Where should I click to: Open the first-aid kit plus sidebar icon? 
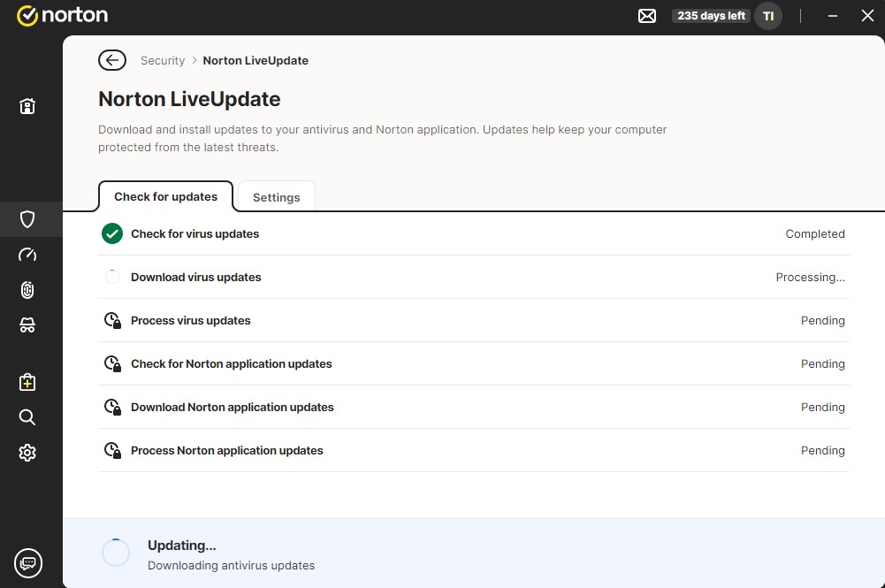(27, 382)
